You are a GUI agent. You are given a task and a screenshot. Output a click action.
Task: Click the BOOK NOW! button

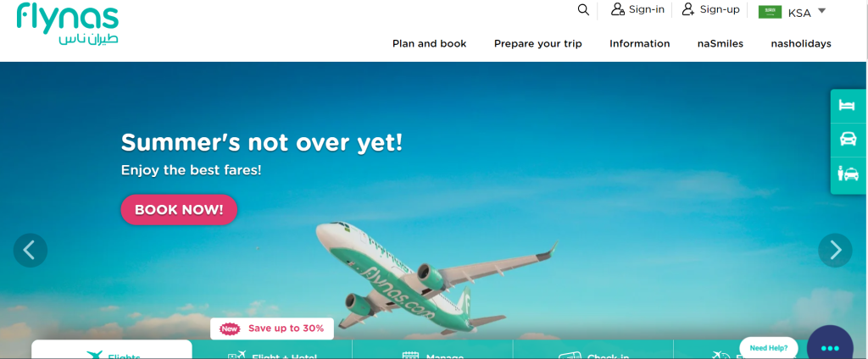click(x=179, y=210)
